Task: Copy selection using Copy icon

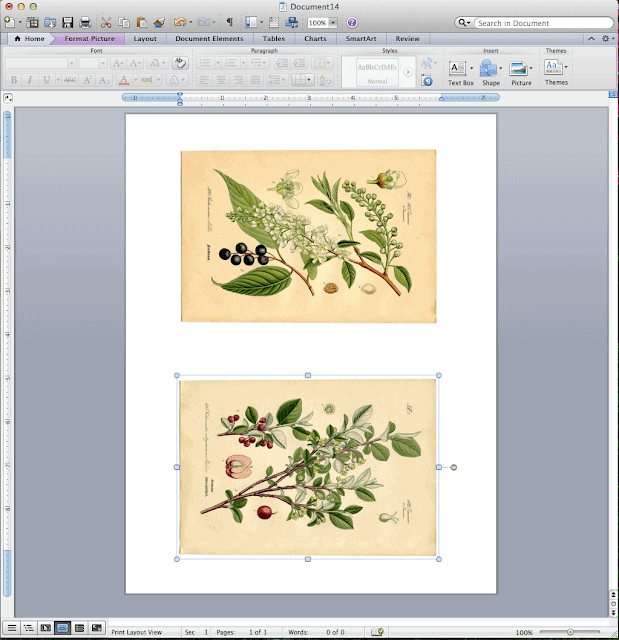Action: [124, 22]
